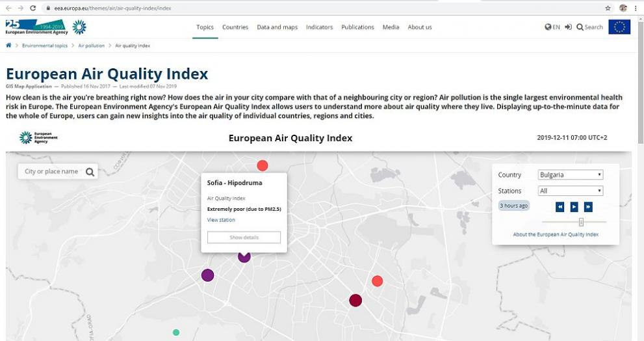Click the time slider handle
The image size is (644, 341).
point(581,222)
